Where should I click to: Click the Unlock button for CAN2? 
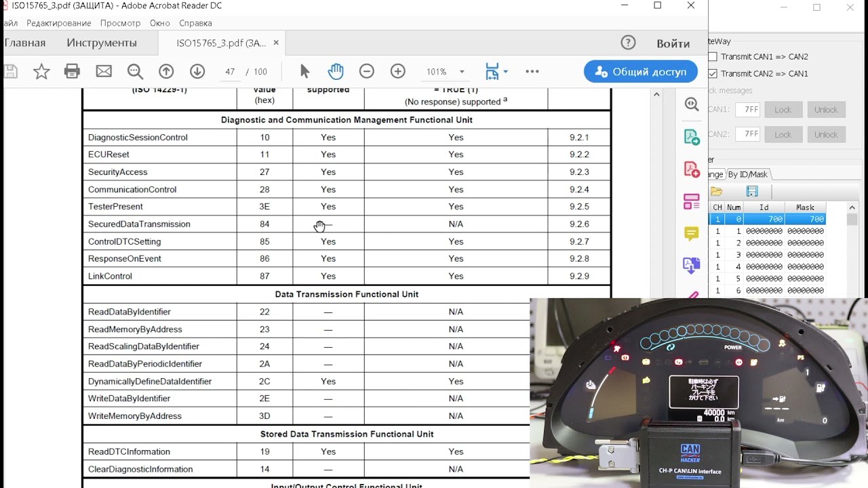click(826, 134)
